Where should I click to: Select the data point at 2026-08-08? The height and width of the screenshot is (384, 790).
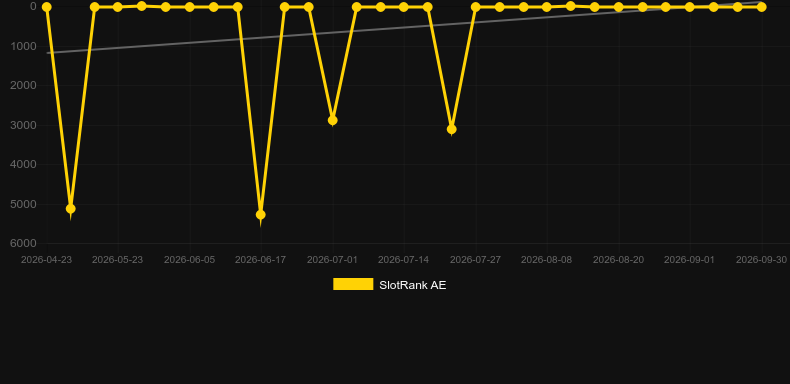click(547, 7)
